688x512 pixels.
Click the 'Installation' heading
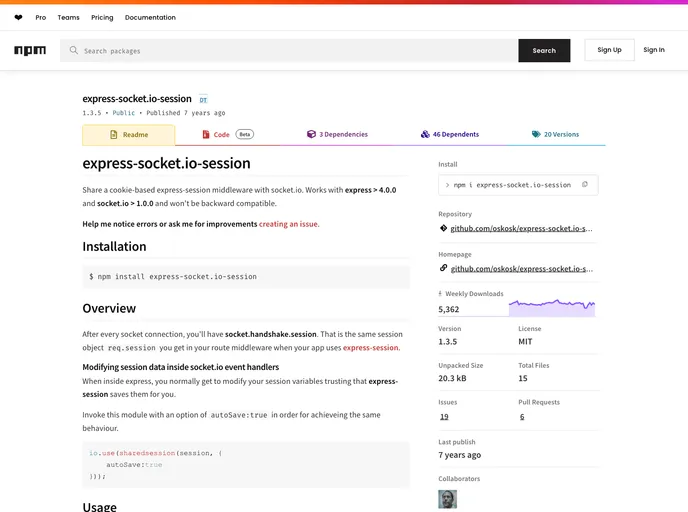[x=114, y=247]
